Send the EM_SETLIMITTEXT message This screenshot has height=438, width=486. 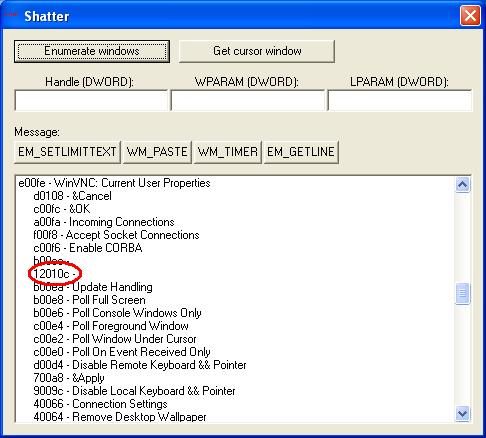[x=67, y=152]
